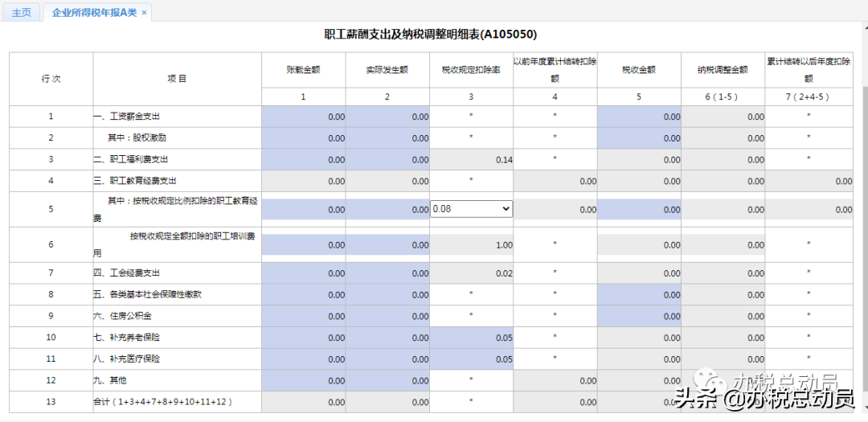Close the 企业所得税年报A类 tab

pyautogui.click(x=144, y=13)
